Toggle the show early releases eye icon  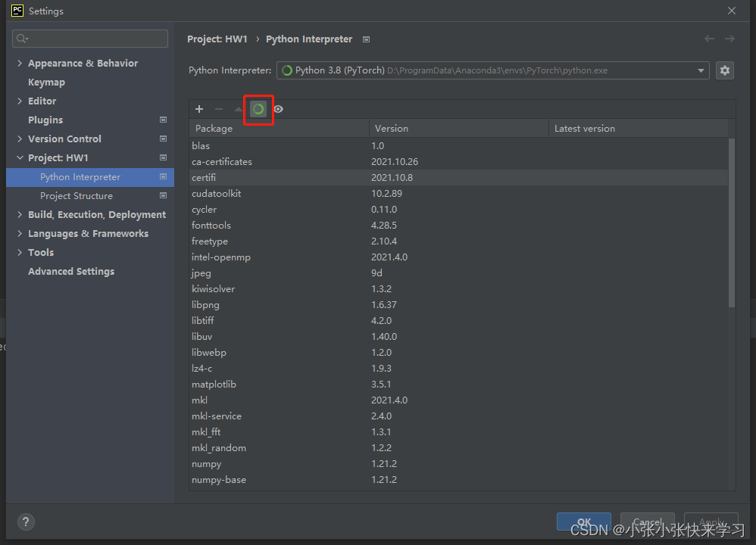(x=279, y=109)
